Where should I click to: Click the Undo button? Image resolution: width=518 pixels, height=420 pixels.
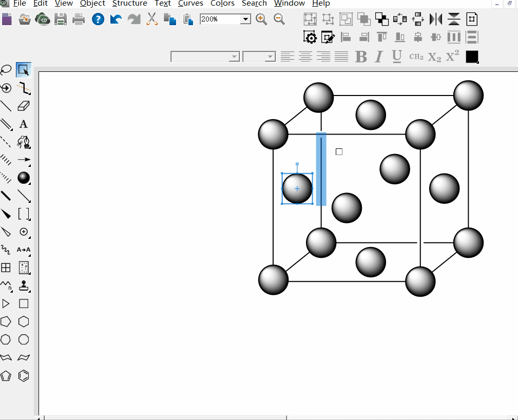point(116,19)
